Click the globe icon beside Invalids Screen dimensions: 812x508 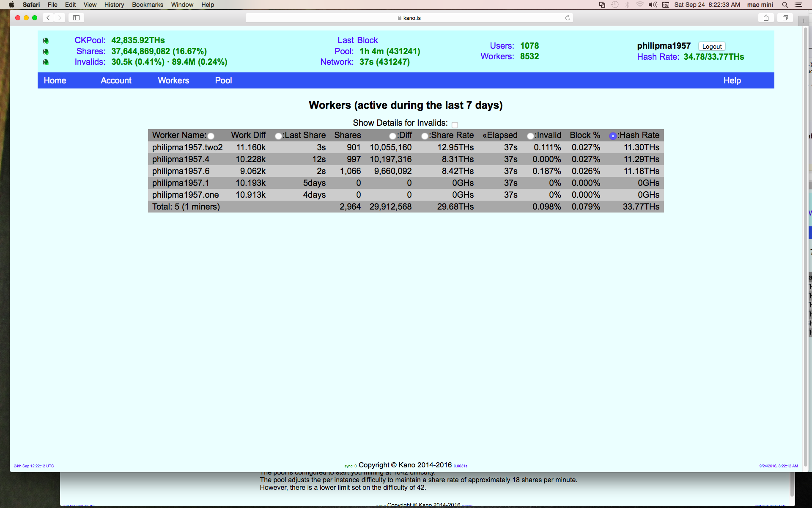[x=46, y=62]
